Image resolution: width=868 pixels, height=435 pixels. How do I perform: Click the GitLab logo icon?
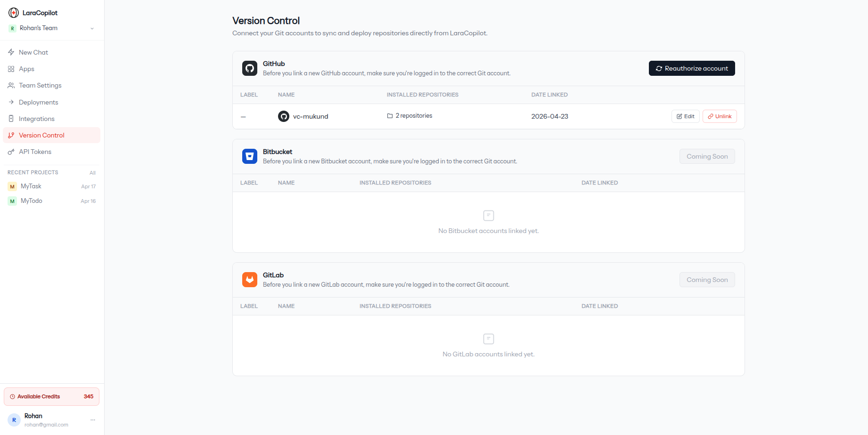(249, 279)
